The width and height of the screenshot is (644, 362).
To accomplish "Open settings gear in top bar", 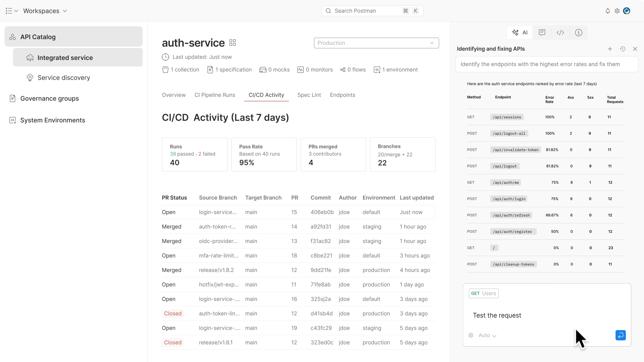I will coord(617,11).
